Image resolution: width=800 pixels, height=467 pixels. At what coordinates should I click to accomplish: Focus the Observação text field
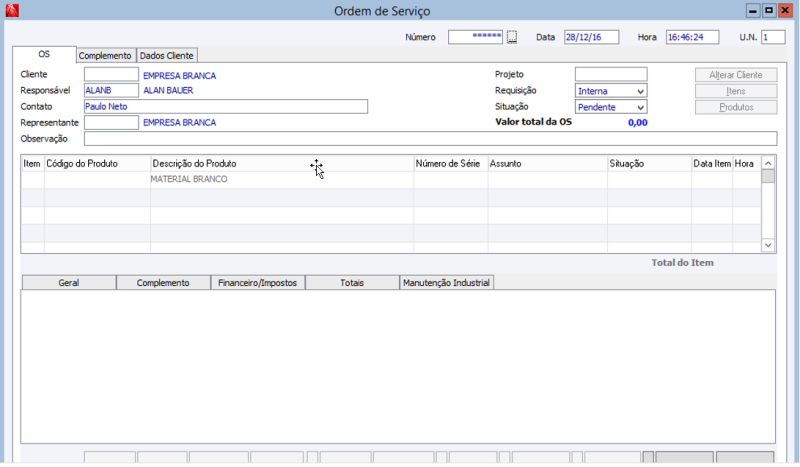pos(430,139)
